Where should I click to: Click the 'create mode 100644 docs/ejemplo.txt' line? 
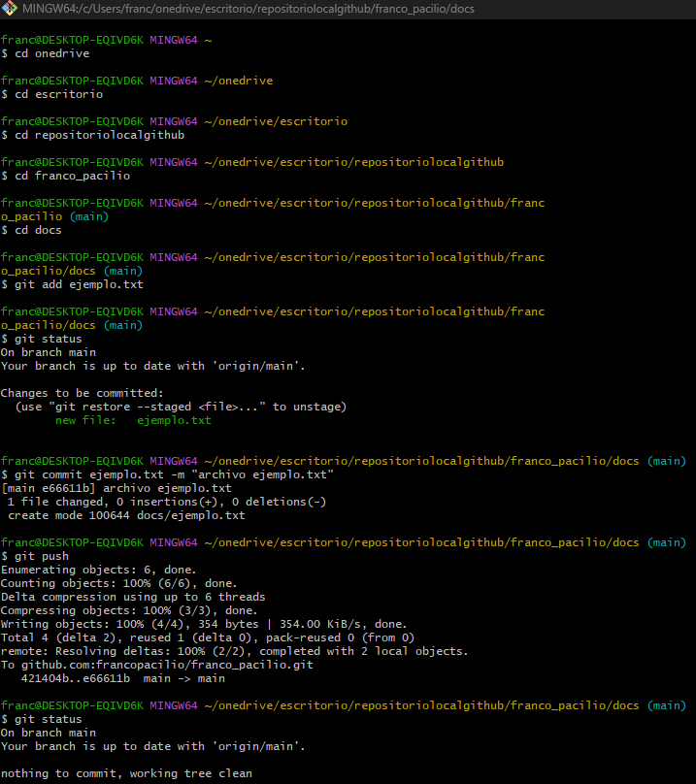126,515
